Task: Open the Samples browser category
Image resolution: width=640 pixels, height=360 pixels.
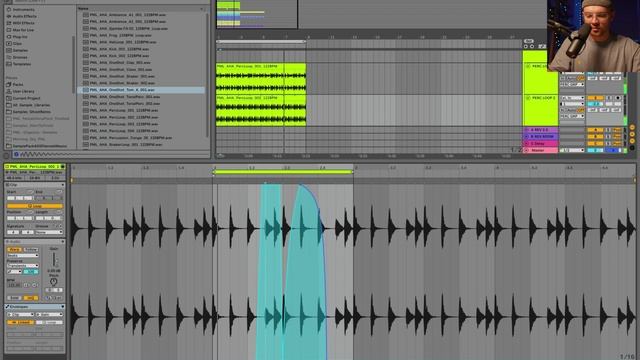Action: [20, 50]
